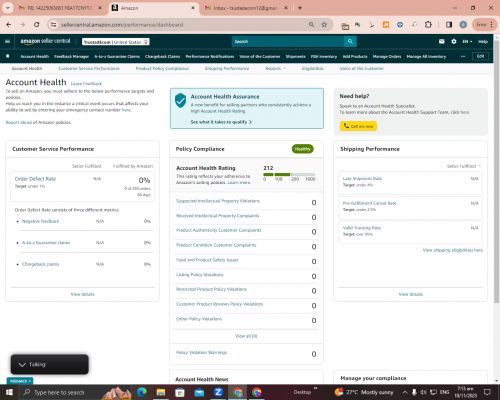Reload the page with the refresh icon
The height and width of the screenshot is (400, 500).
pos(37,25)
